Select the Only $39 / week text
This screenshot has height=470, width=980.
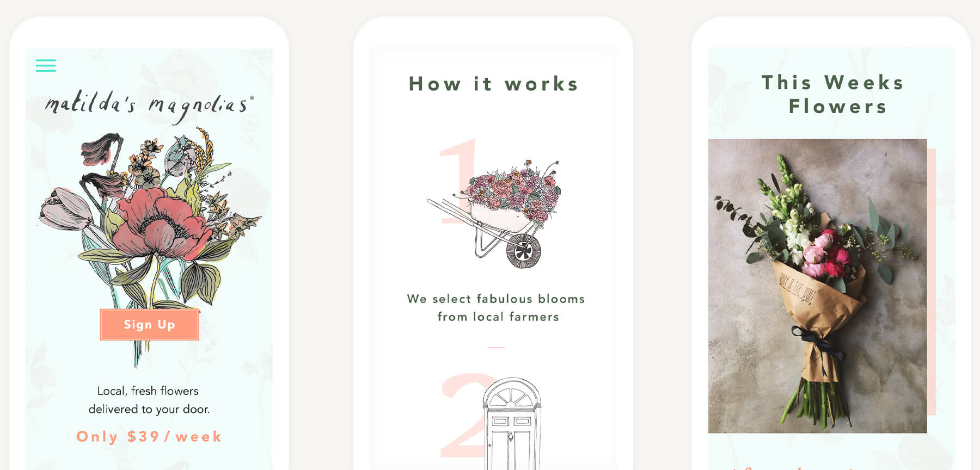(149, 437)
